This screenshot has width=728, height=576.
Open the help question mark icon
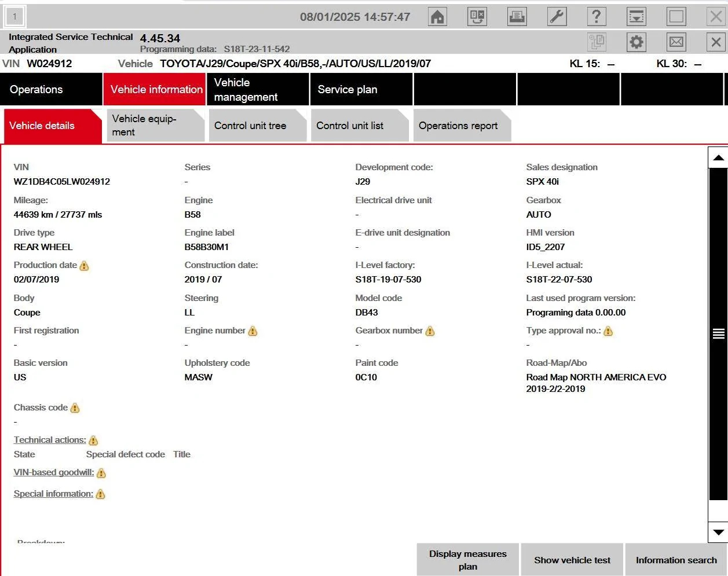pos(597,16)
